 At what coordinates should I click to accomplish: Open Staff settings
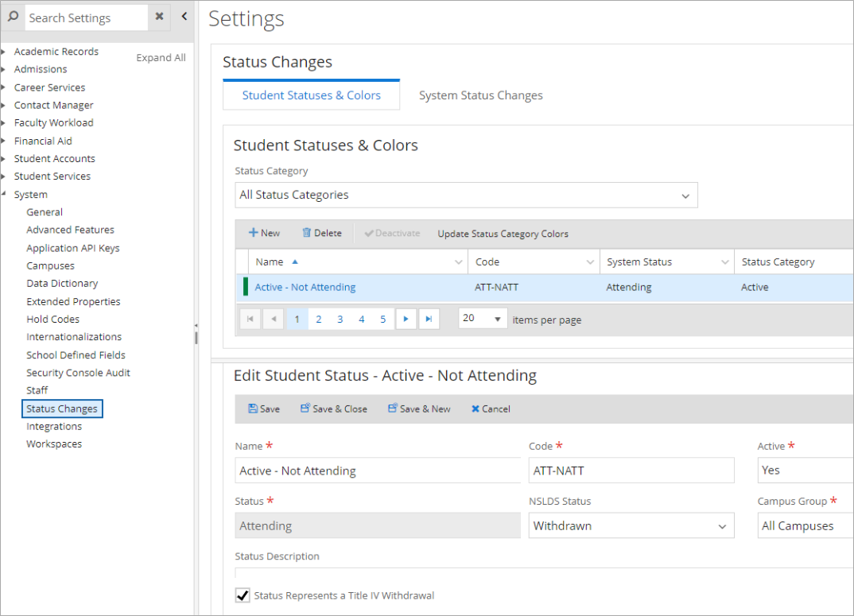[x=37, y=390]
